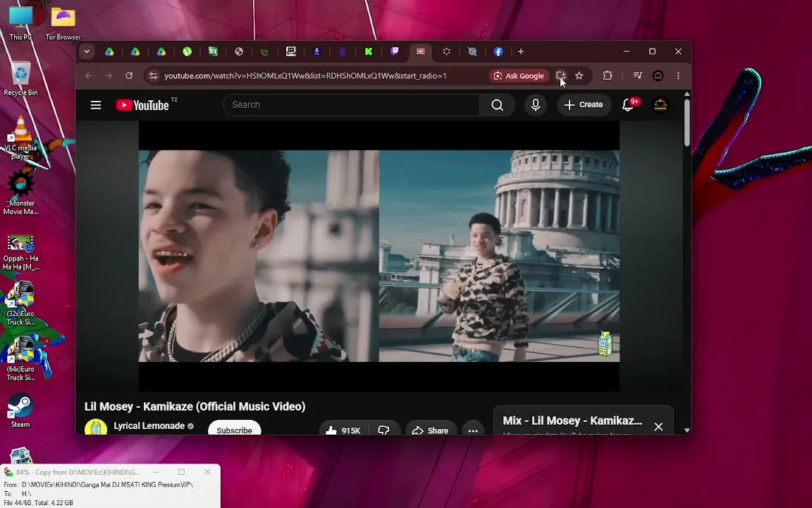812x508 pixels.
Task: Click the 84% Copy window title bar
Action: point(78,472)
